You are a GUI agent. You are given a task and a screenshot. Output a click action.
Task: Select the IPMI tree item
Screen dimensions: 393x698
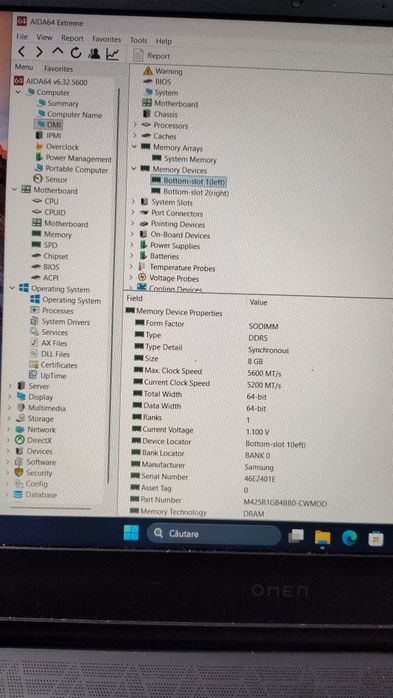[x=49, y=135]
